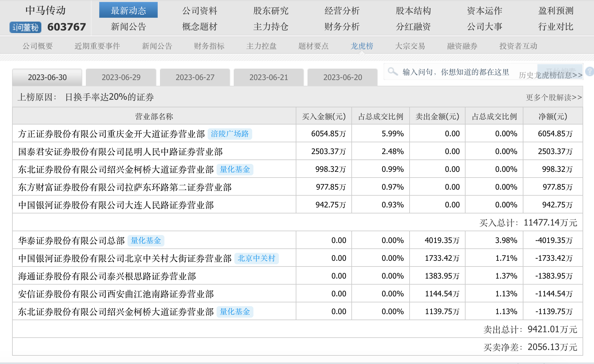Select the 投资者互动 sub-tab
The height and width of the screenshot is (364, 594).
518,46
